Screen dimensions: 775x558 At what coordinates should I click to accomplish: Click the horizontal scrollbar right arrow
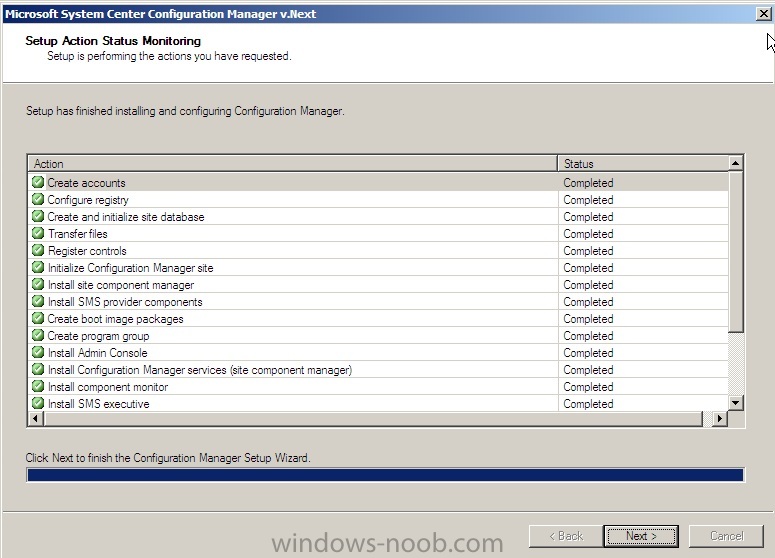(x=719, y=419)
